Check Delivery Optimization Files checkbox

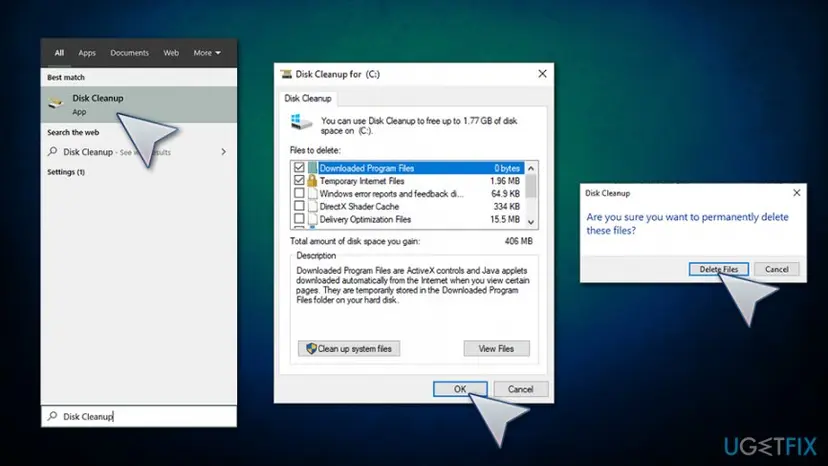(x=299, y=218)
